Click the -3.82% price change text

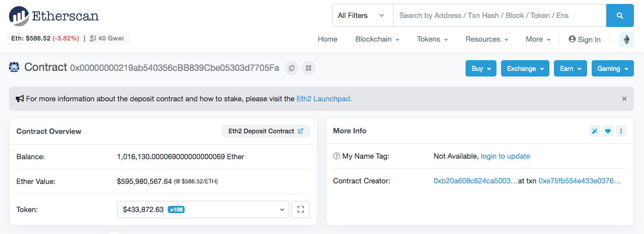[66, 38]
